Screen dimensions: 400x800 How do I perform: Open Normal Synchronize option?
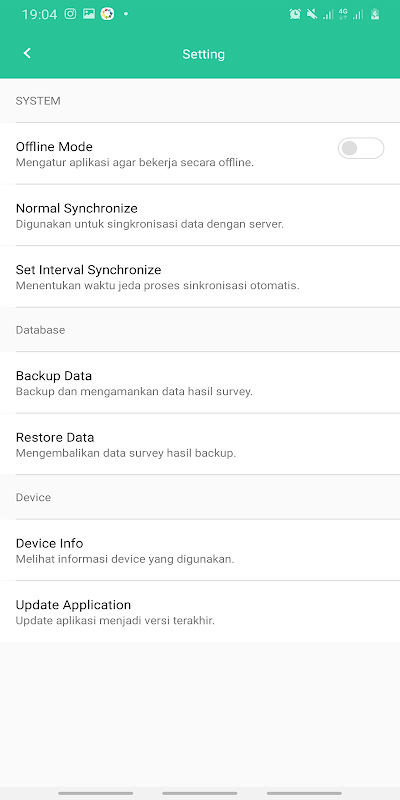(x=200, y=215)
